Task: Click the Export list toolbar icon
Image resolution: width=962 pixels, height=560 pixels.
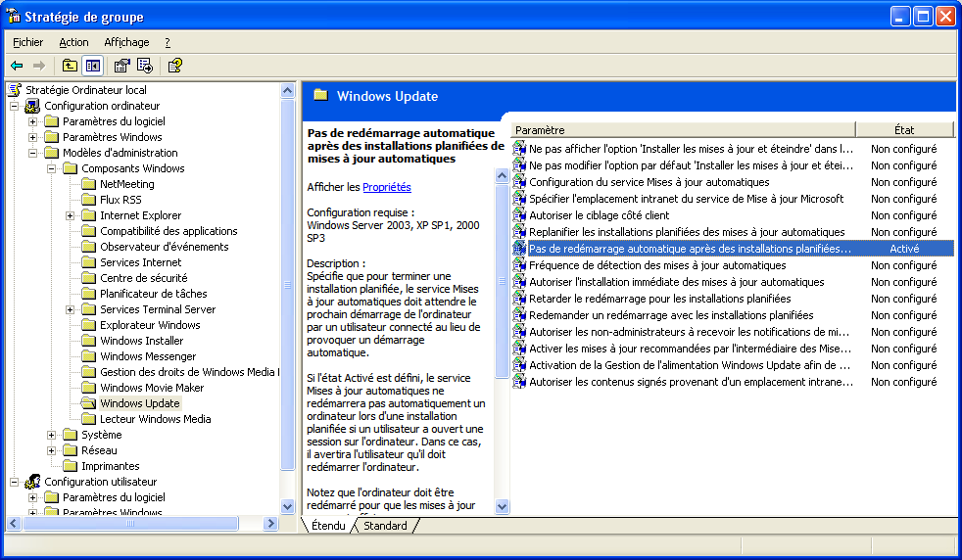Action: point(145,66)
